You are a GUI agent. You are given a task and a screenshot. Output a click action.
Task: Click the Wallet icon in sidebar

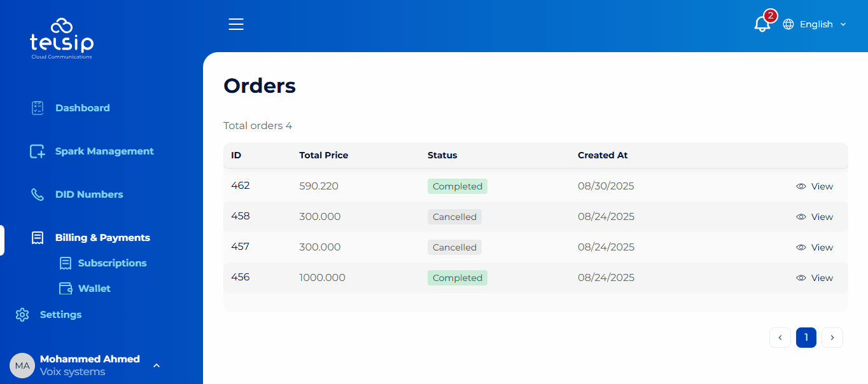tap(66, 289)
